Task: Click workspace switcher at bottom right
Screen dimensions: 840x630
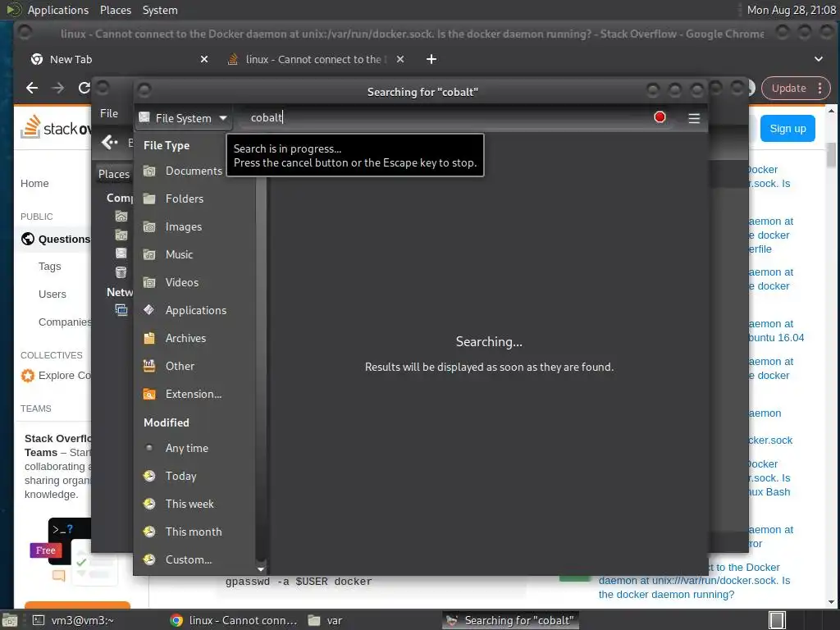Action: pos(777,620)
